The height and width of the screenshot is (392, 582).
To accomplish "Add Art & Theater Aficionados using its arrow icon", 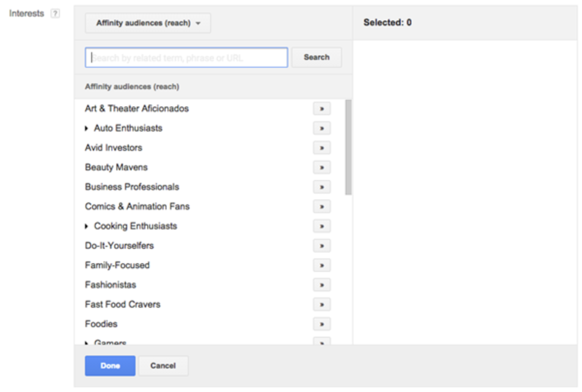I will pyautogui.click(x=322, y=108).
